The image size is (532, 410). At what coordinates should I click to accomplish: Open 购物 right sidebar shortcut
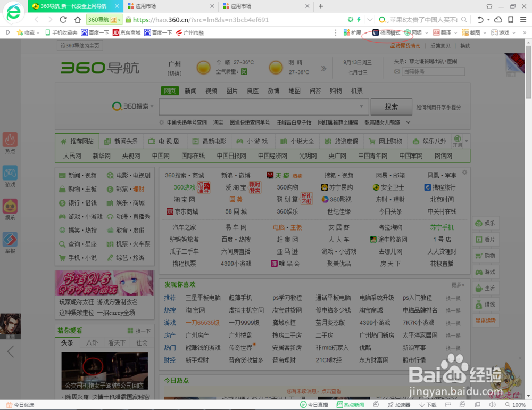486,256
